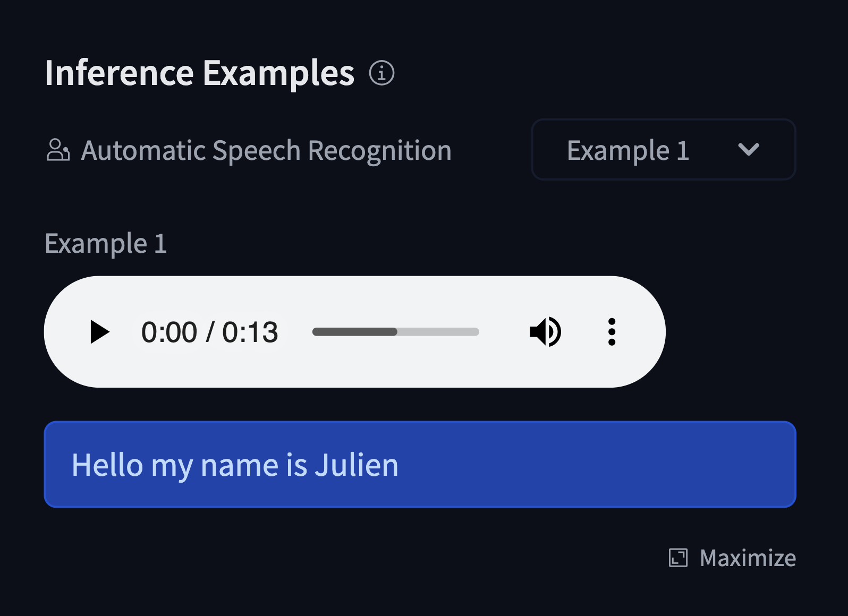This screenshot has width=848, height=616.
Task: Click the word Hello in the transcript output
Action: click(107, 465)
